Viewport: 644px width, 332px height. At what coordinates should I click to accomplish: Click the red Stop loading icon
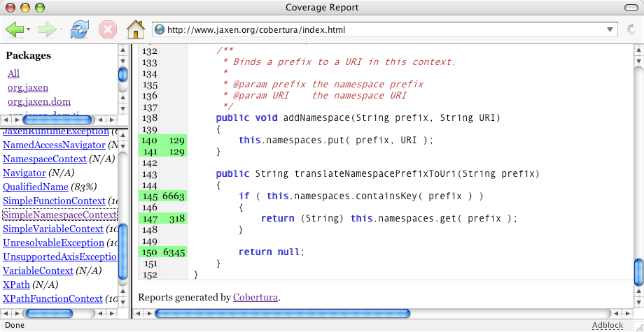(108, 29)
